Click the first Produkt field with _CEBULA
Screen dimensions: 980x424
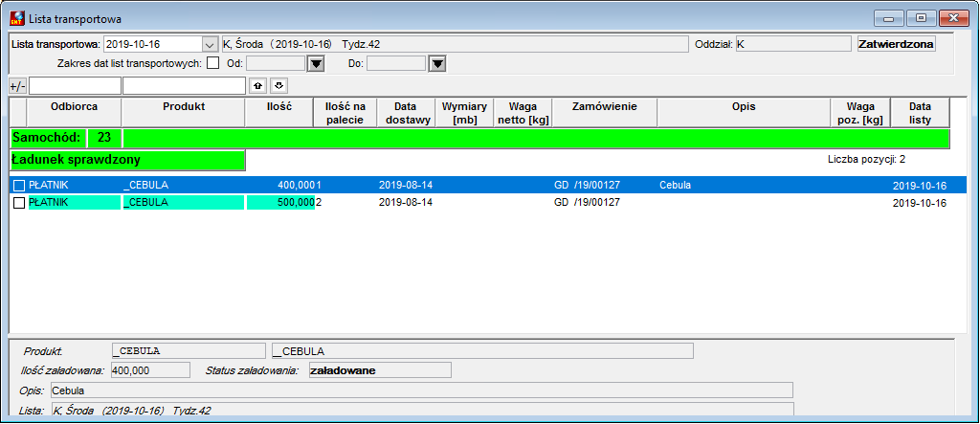[x=189, y=351]
